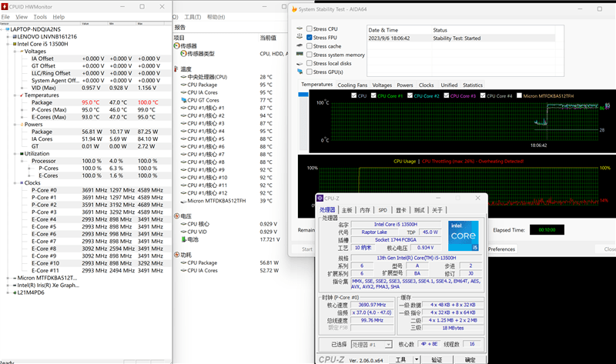616x364 pixels.
Task: Collapse the Clocks tree section
Action: pyautogui.click(x=15, y=183)
